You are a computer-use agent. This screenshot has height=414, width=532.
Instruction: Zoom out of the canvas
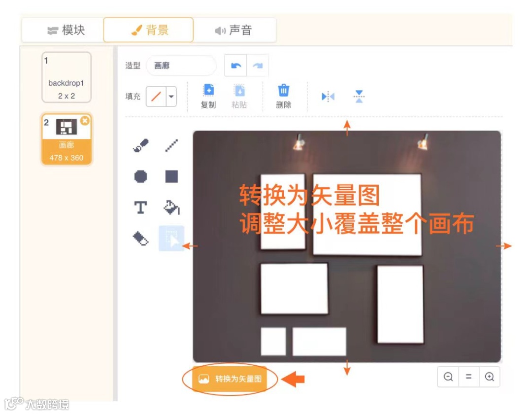448,377
